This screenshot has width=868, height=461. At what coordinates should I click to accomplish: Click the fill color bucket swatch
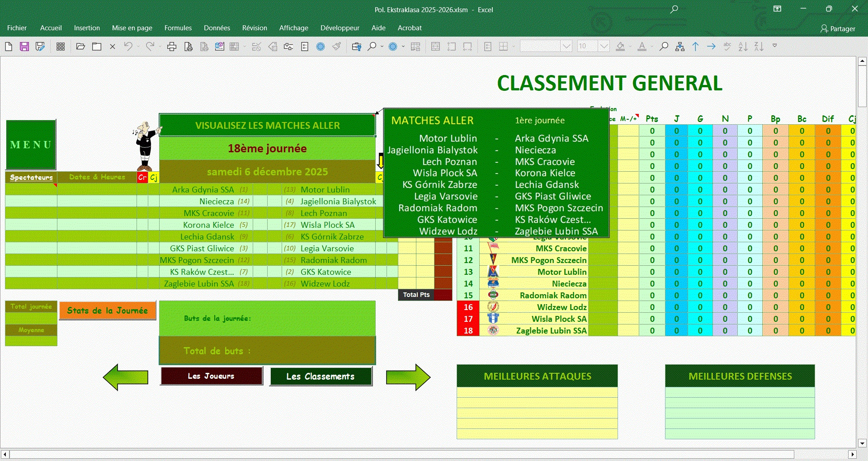[x=620, y=47]
